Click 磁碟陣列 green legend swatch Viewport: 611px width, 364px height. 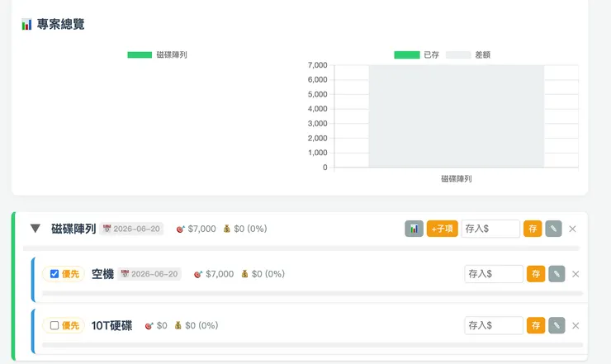pyautogui.click(x=140, y=55)
